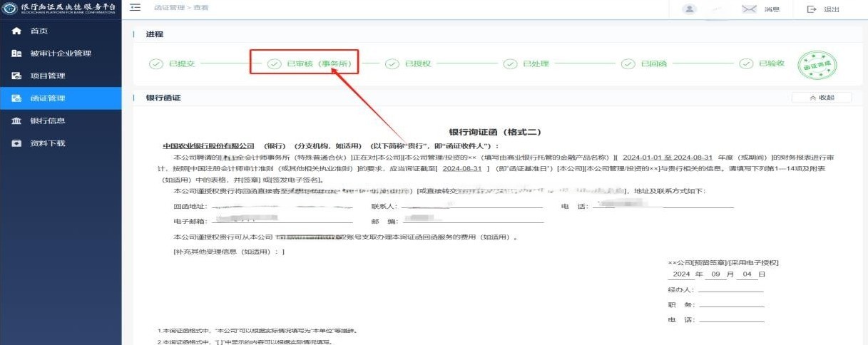Open messages via the envelope icon
868x345 pixels.
coord(748,9)
